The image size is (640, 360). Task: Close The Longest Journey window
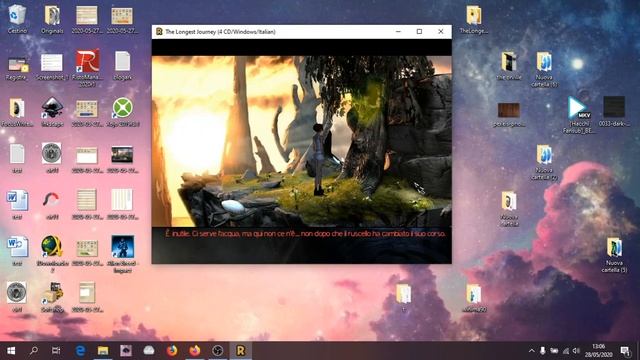pos(441,31)
